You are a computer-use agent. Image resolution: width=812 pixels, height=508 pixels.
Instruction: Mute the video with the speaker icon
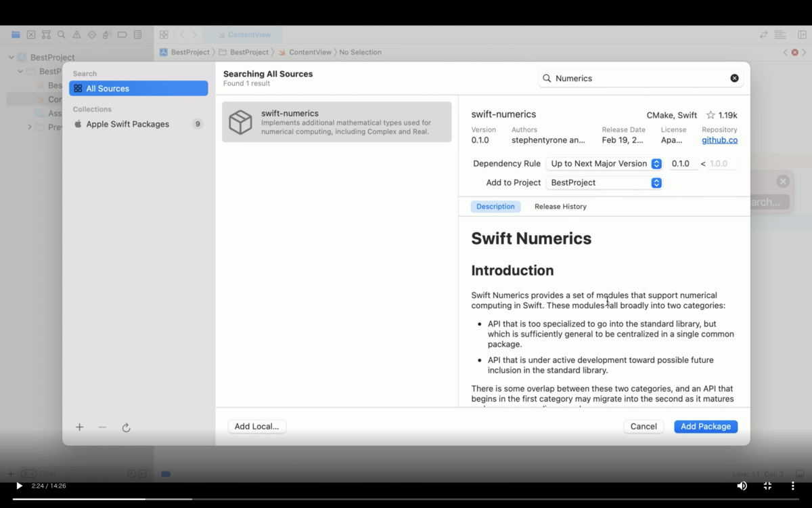point(742,486)
